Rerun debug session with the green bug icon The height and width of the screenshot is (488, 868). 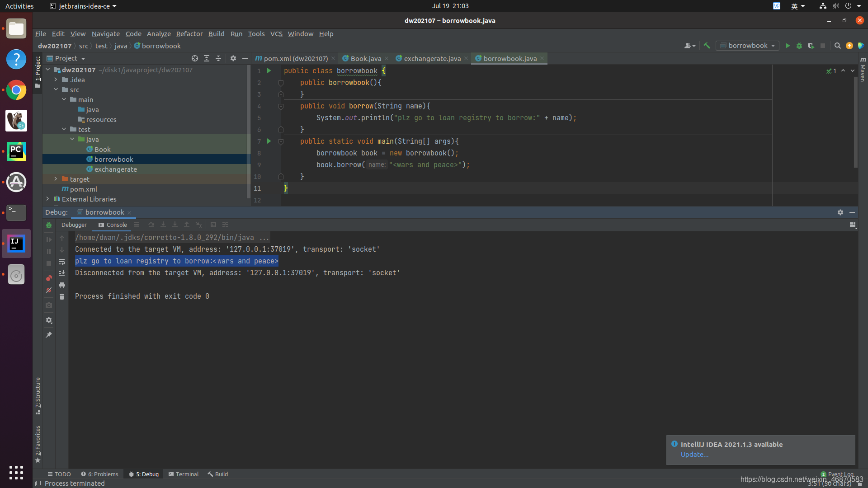coord(49,225)
